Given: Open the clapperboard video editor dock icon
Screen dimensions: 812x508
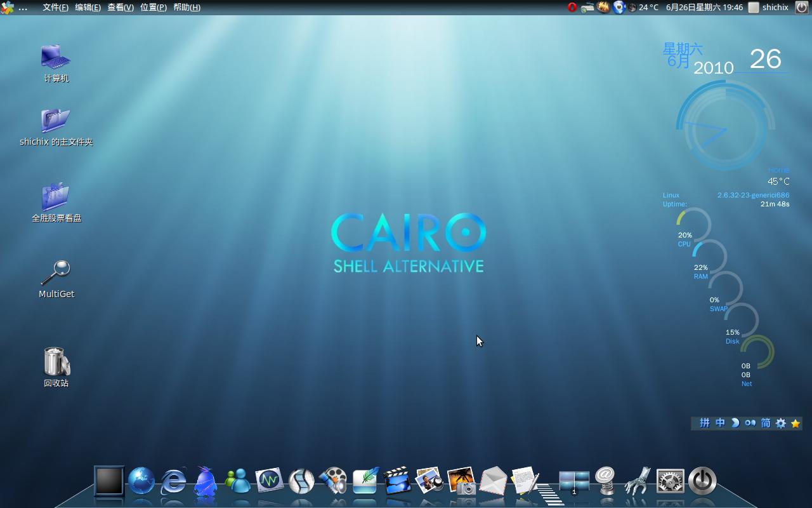Looking at the screenshot, I should pyautogui.click(x=397, y=481).
